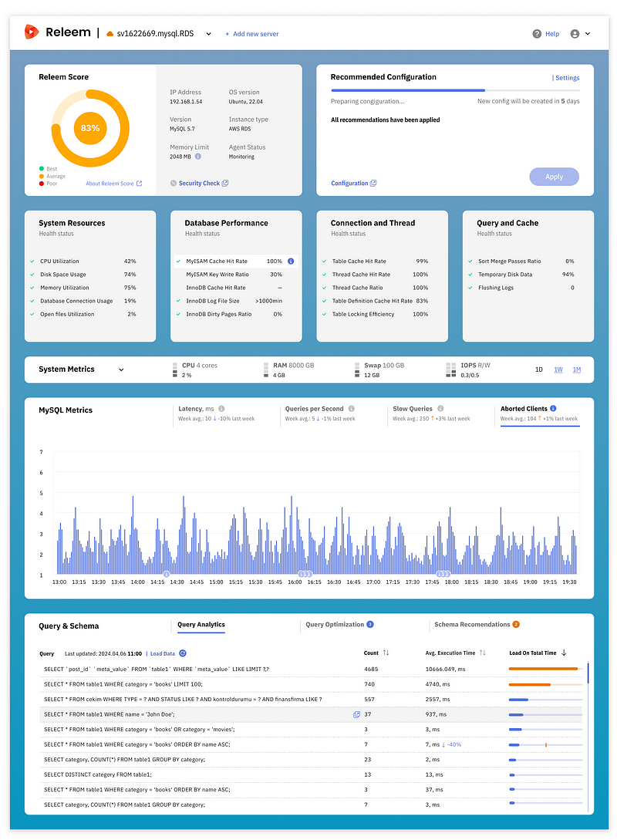Open About Releem Score link
This screenshot has height=840, width=617.
[110, 184]
